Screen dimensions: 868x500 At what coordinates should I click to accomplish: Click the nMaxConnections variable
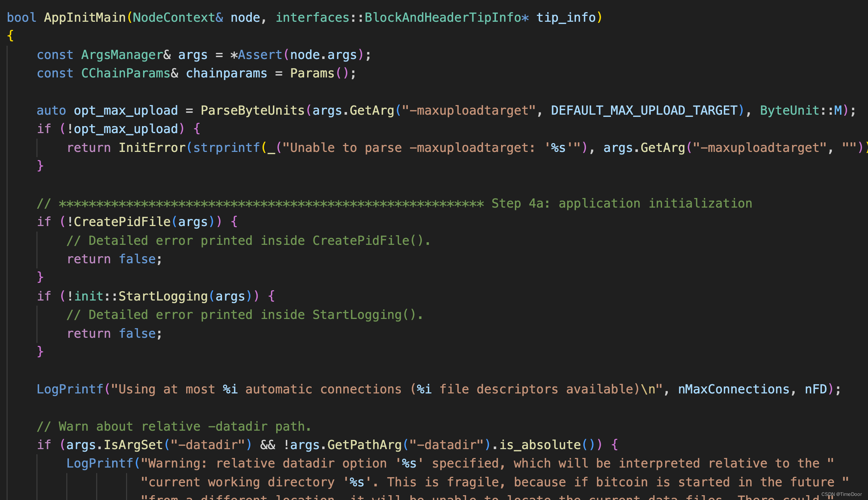pyautogui.click(x=733, y=389)
